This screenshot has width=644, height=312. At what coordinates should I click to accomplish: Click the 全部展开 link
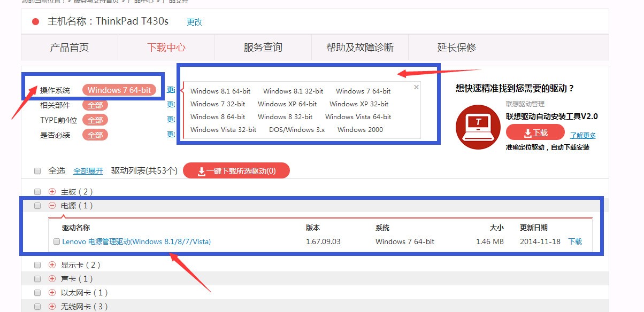(x=88, y=171)
